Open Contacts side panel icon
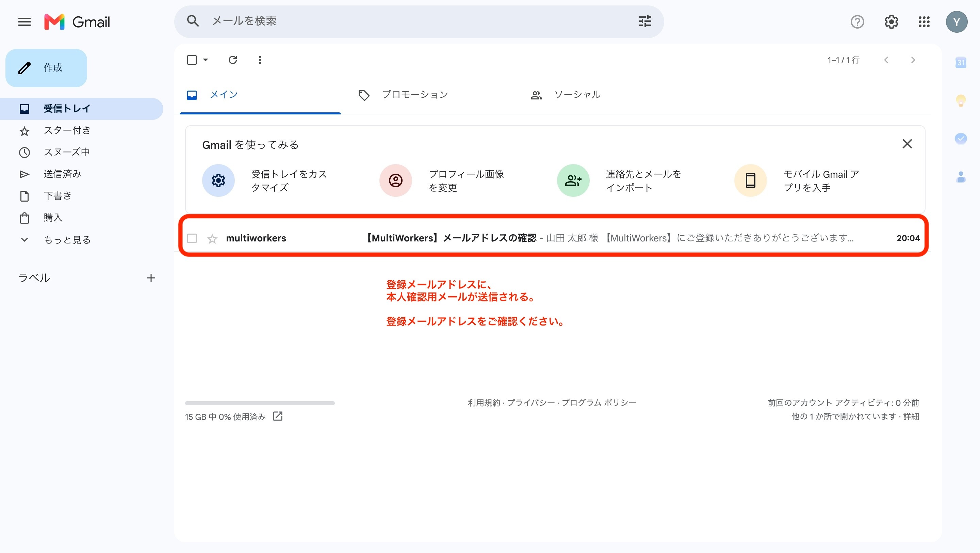 click(x=961, y=177)
